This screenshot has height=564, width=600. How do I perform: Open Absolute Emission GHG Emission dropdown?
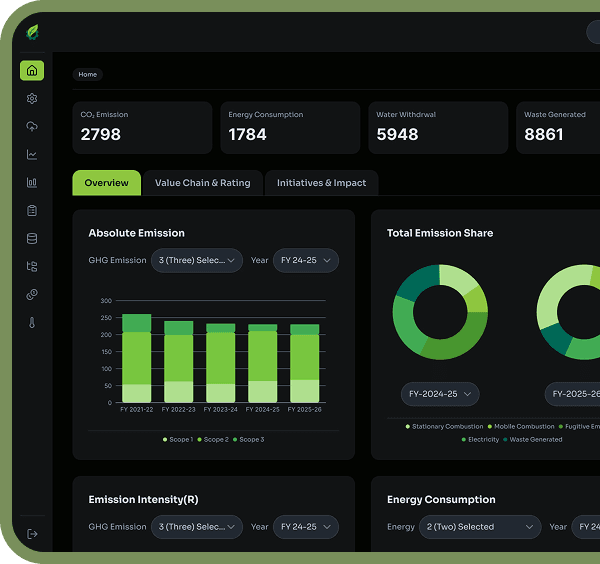[x=197, y=260]
